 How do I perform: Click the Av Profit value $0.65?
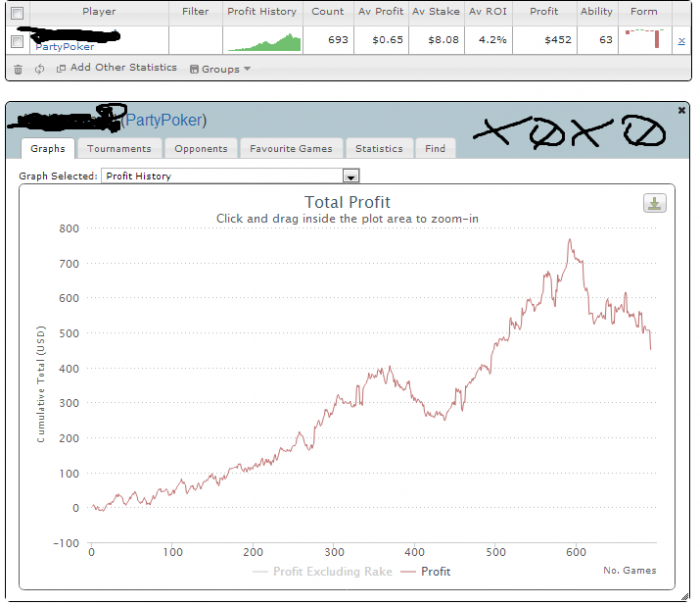(388, 40)
